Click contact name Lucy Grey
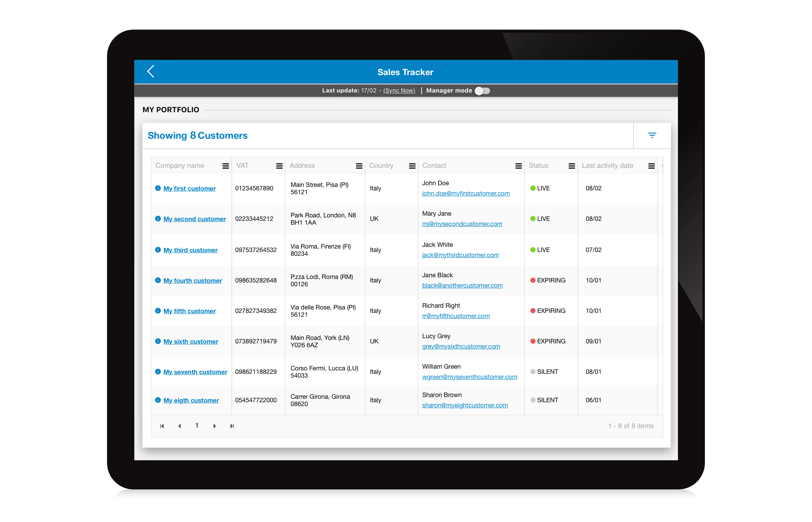 point(436,336)
